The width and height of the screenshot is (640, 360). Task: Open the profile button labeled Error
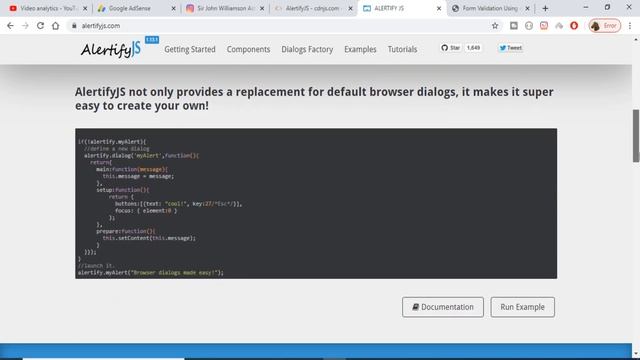click(x=604, y=26)
